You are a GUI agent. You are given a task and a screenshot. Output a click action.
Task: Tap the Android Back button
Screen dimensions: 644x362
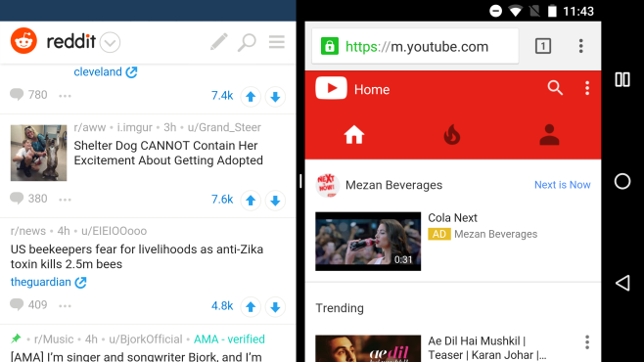coord(622,283)
